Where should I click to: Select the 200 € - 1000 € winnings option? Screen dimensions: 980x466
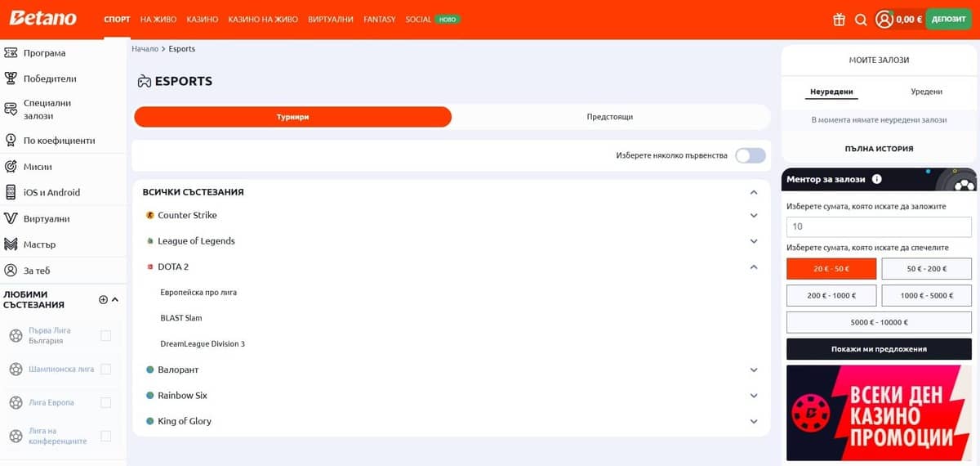[x=831, y=295]
